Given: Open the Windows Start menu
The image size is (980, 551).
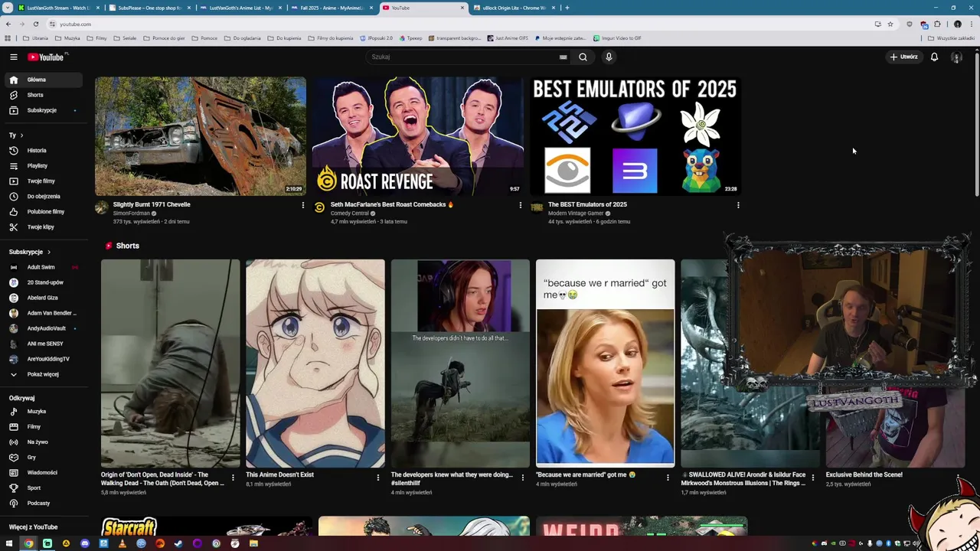Looking at the screenshot, I should pyautogui.click(x=9, y=543).
